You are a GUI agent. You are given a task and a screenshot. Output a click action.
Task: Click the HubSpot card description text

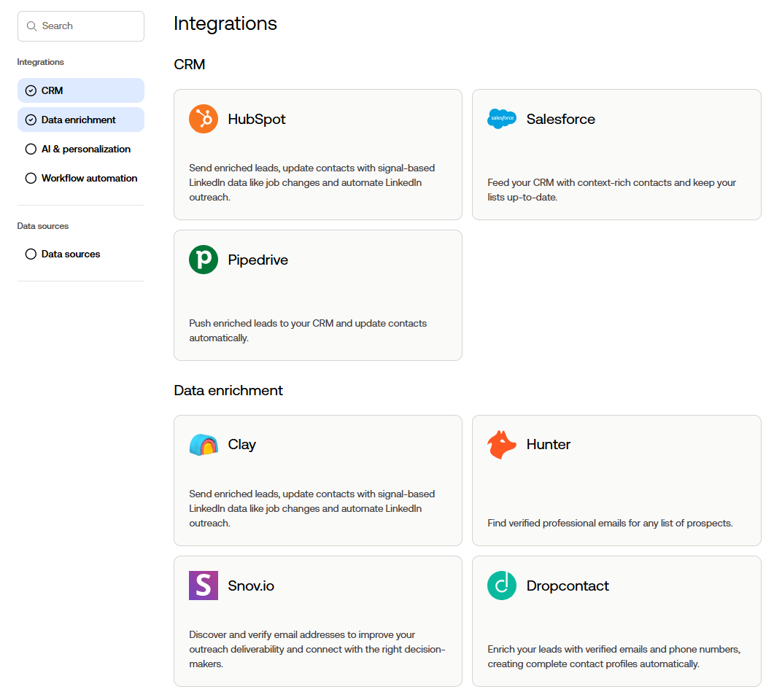coord(312,182)
